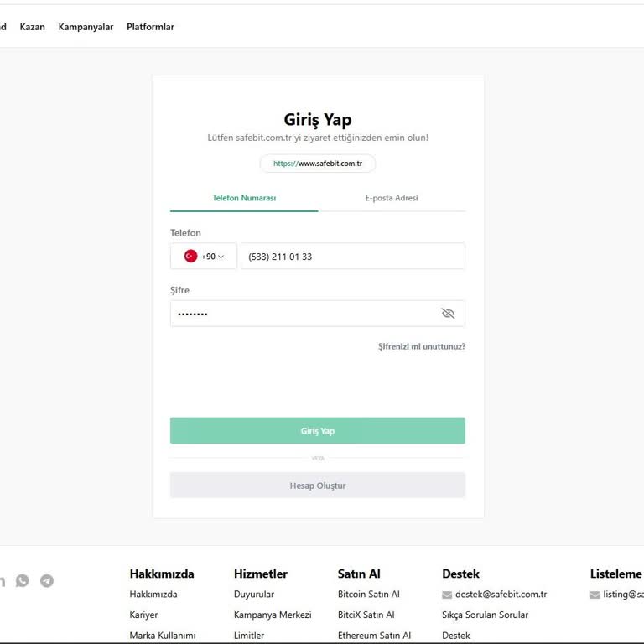This screenshot has width=644, height=644.
Task: Switch to the Telefon Numarası tab
Action: click(x=244, y=199)
